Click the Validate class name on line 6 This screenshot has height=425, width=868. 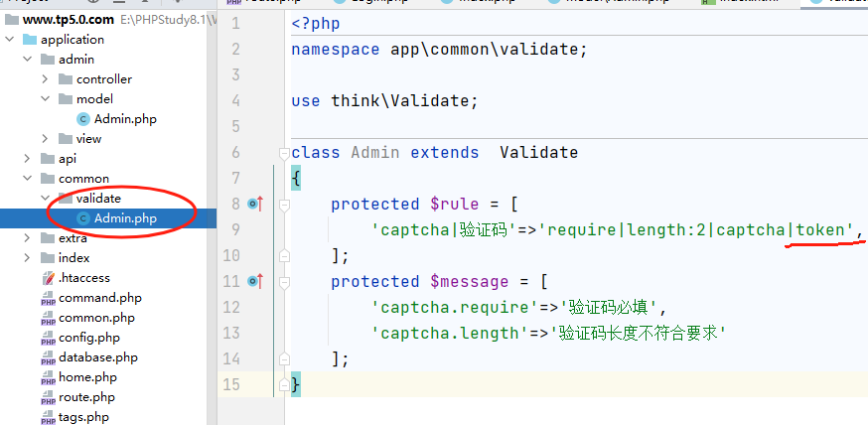click(538, 152)
